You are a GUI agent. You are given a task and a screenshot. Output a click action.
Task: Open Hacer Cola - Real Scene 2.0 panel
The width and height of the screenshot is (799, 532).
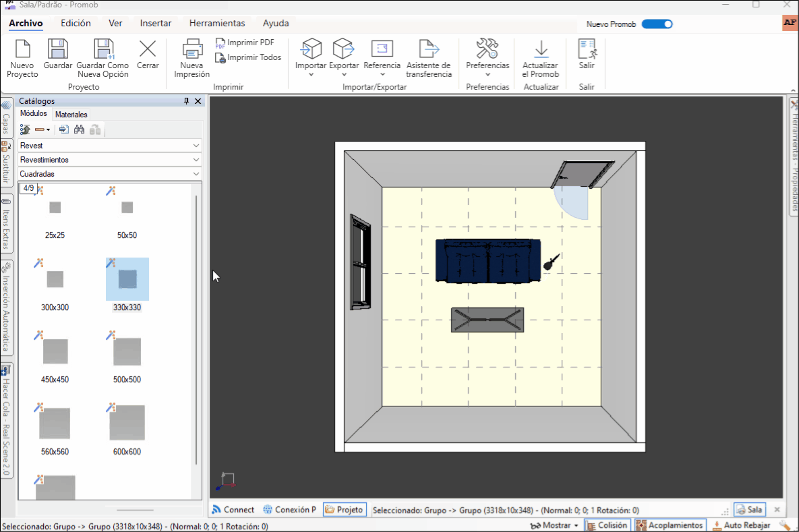[x=6, y=421]
